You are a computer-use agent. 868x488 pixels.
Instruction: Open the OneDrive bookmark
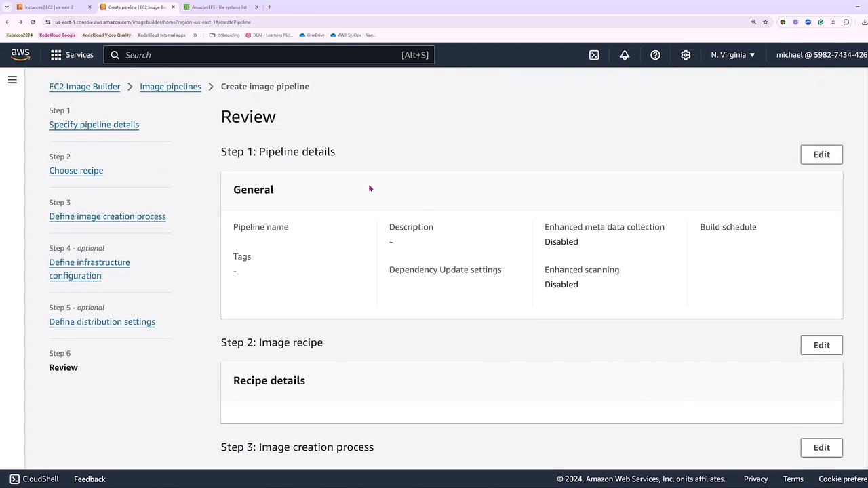[312, 35]
